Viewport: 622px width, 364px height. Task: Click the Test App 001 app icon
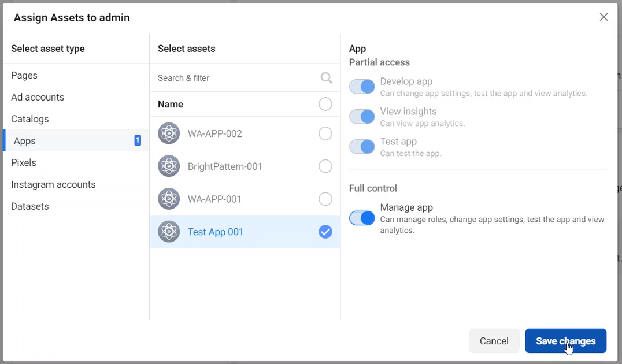[x=169, y=232]
